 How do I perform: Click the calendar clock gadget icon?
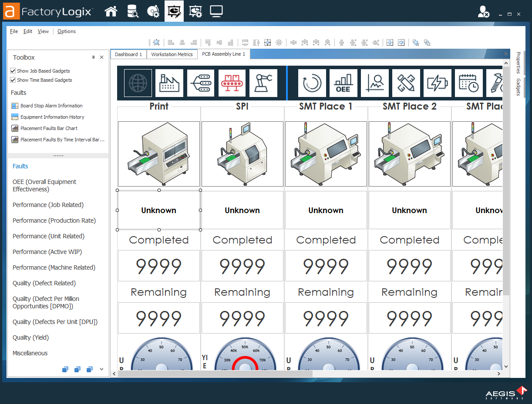point(469,83)
